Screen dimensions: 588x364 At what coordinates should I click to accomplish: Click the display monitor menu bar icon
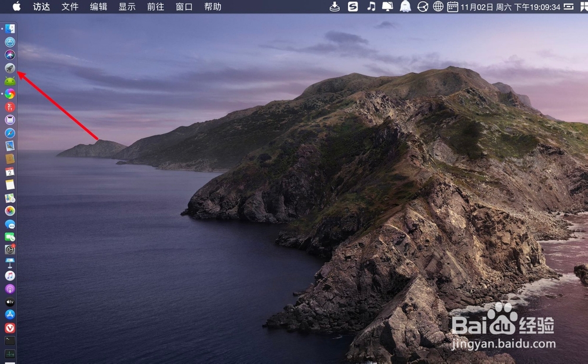point(387,6)
